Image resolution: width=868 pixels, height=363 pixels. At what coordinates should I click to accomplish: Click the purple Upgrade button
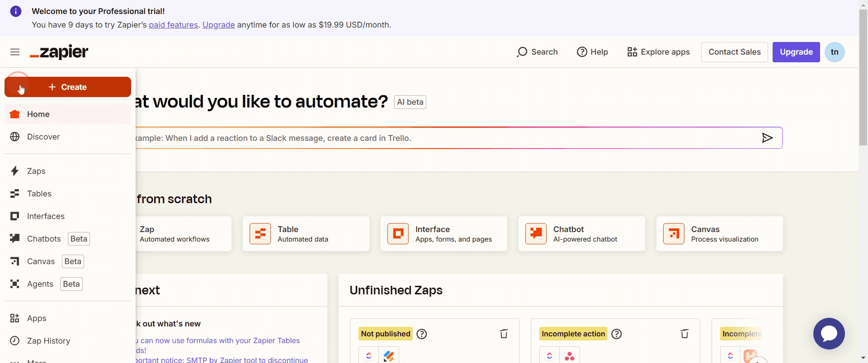point(796,52)
